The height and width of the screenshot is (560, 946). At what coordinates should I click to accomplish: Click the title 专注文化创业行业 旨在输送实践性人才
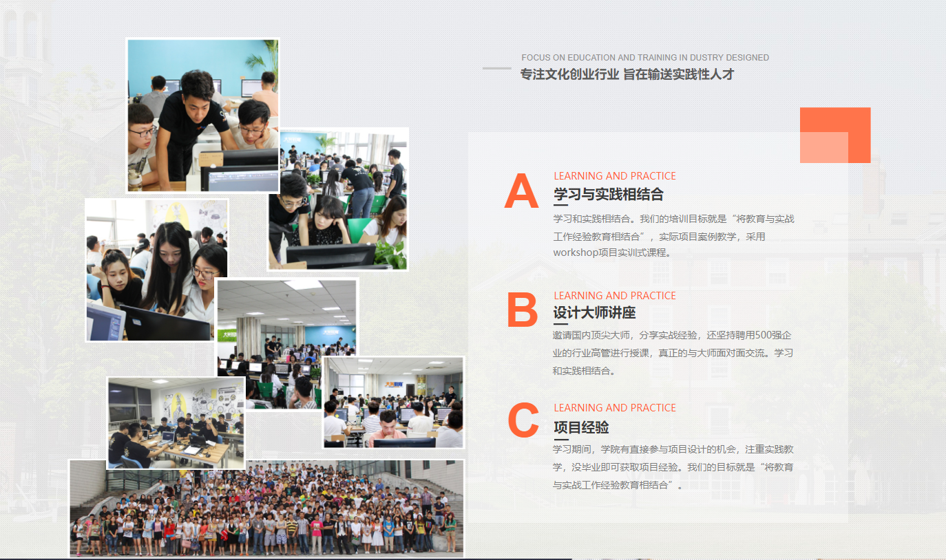pos(627,74)
